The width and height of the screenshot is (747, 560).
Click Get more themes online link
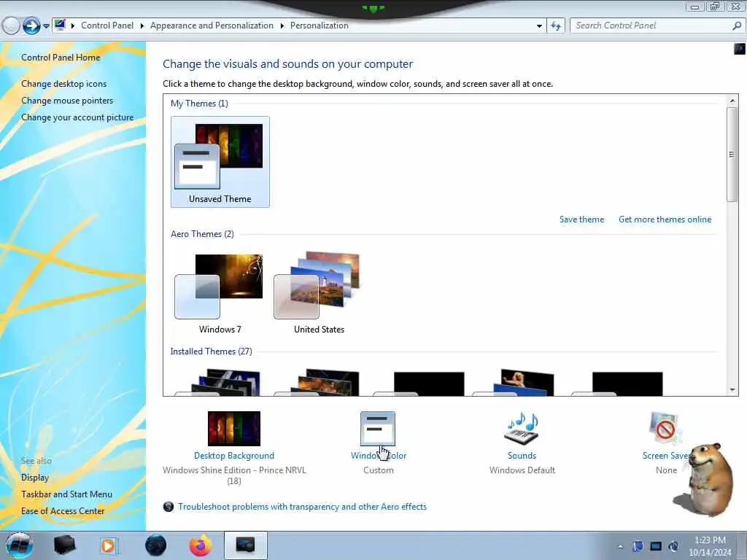[665, 219]
